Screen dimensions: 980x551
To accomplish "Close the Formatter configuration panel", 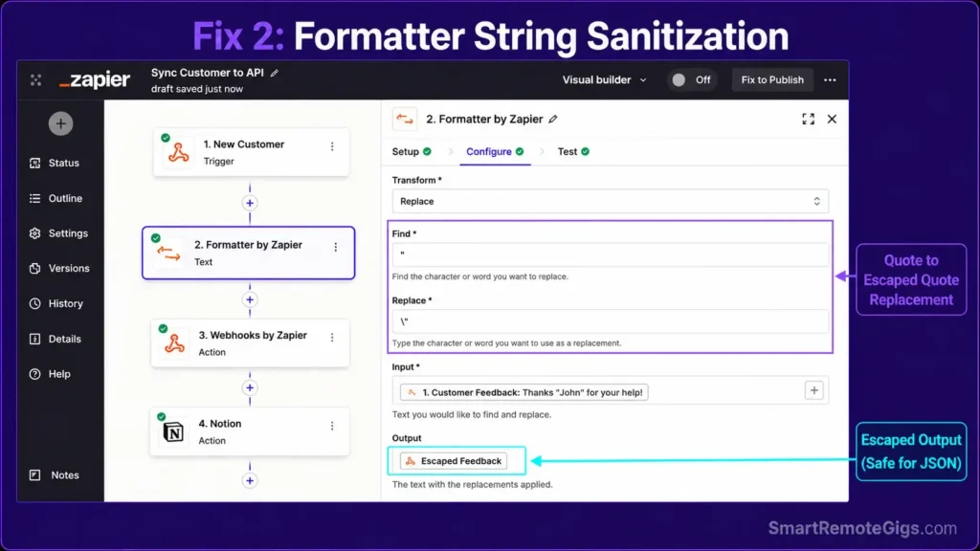I will [832, 119].
